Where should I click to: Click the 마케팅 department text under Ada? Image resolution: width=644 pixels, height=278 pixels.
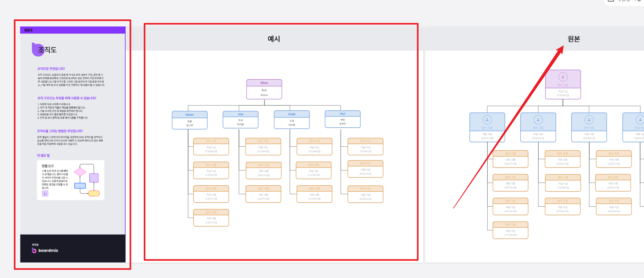point(241,124)
